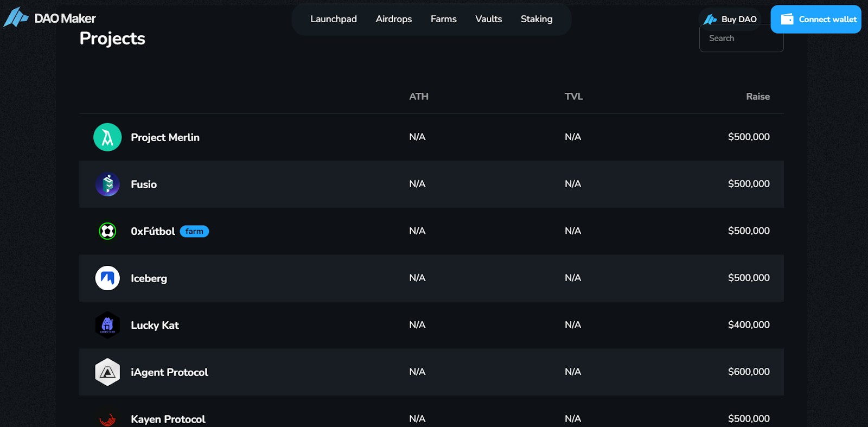Click the Raise column header
Image resolution: width=868 pixels, height=427 pixels.
click(x=758, y=96)
